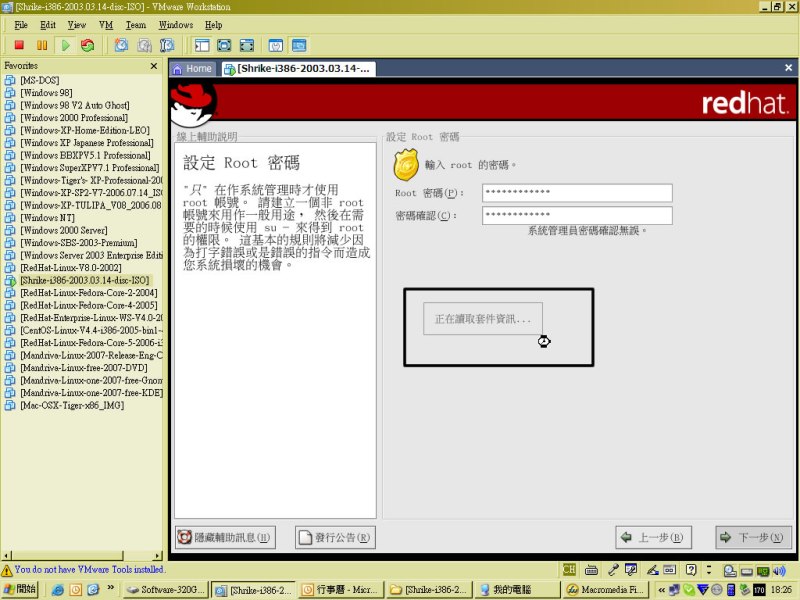Click the CH language indicator icon
The width and height of the screenshot is (800, 600).
click(569, 570)
